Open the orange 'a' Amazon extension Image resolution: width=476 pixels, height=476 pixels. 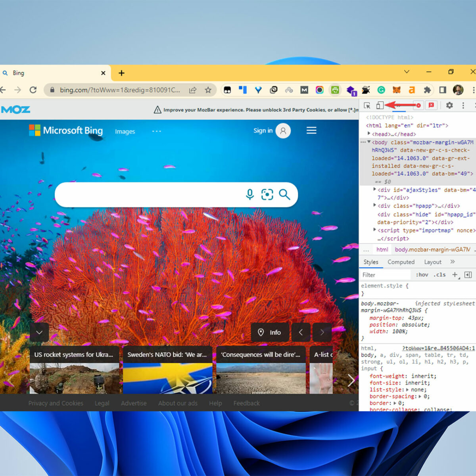[412, 90]
